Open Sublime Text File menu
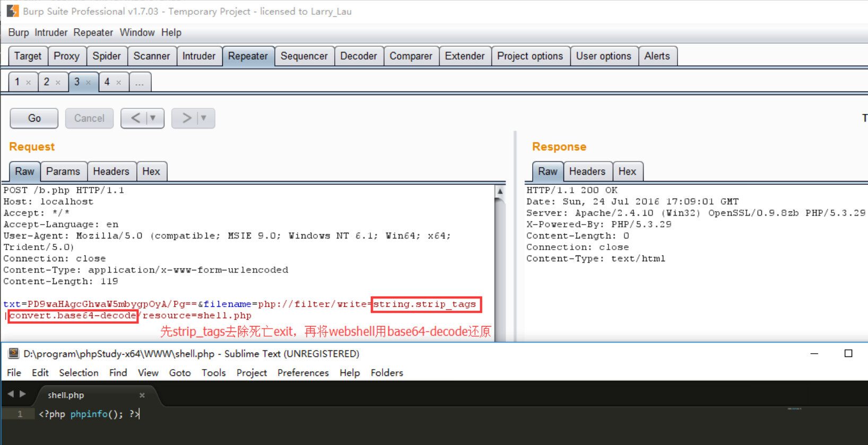The height and width of the screenshot is (445, 868). [14, 373]
